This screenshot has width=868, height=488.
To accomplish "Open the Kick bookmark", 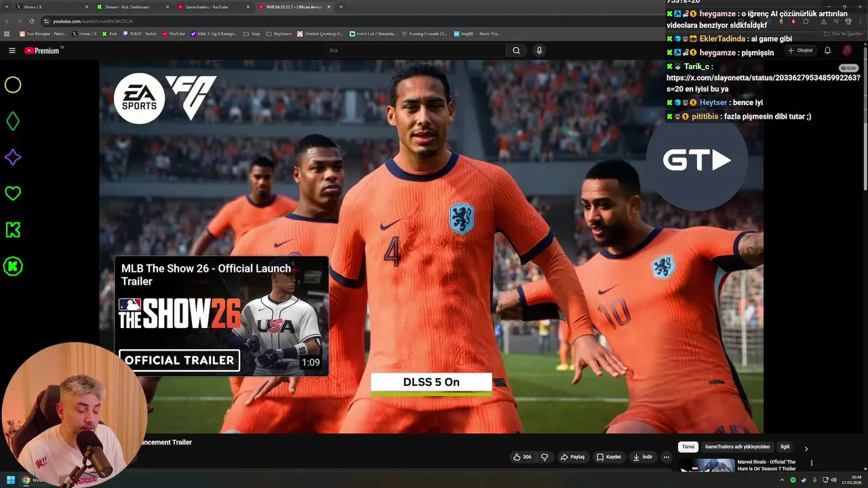I will pyautogui.click(x=111, y=33).
